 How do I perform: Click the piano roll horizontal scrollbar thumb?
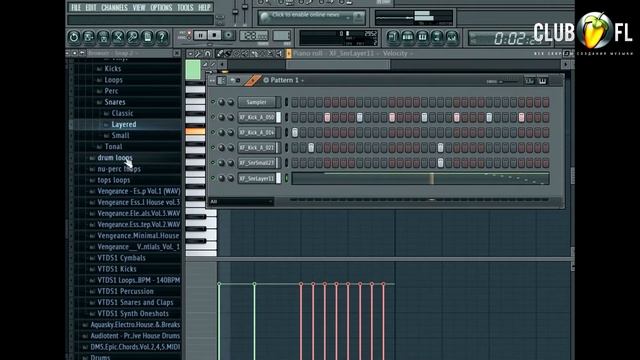338,64
